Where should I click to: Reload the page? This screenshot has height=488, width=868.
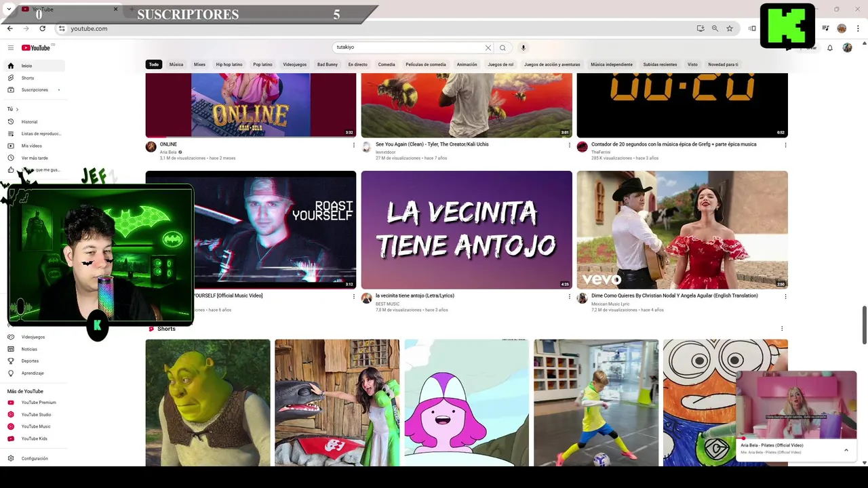tap(42, 28)
